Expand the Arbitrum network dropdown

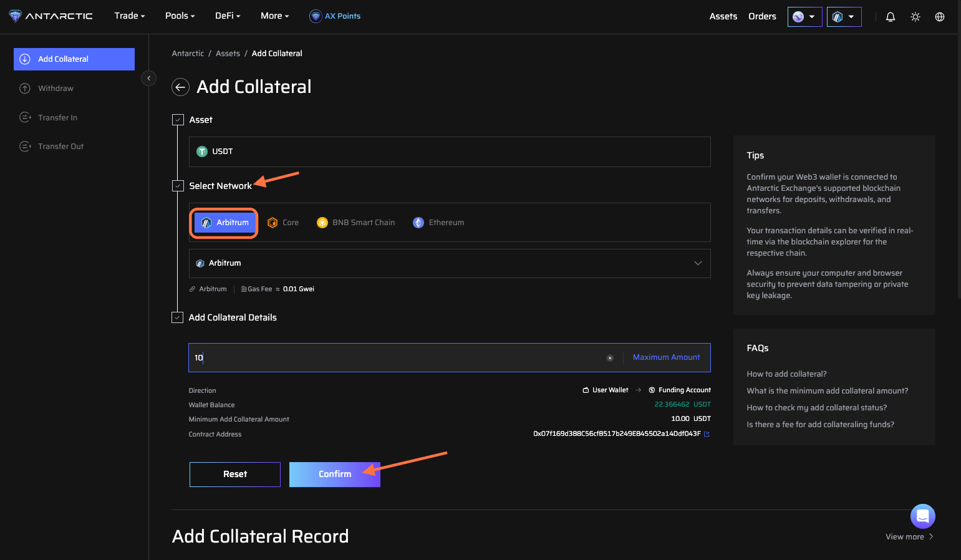pos(450,263)
